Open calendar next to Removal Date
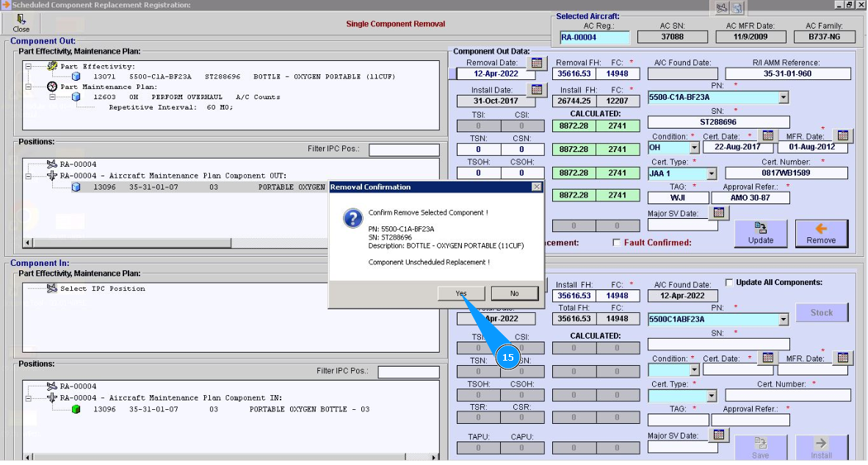 tap(536, 63)
